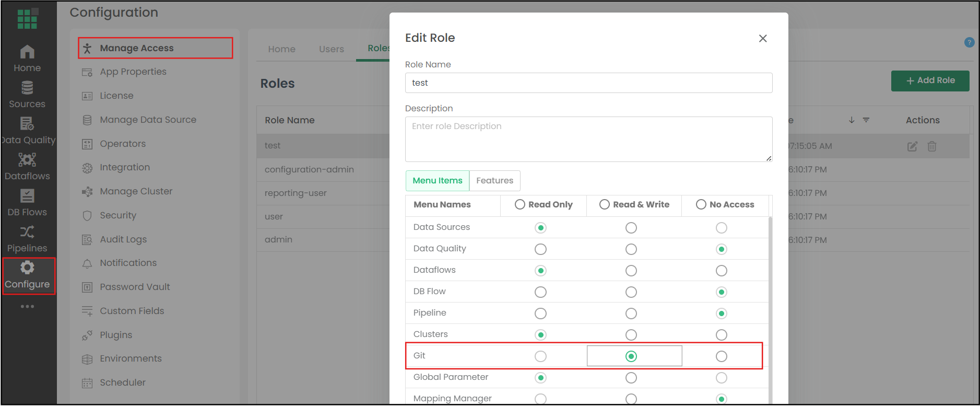This screenshot has width=980, height=406.
Task: Switch to the Home tab in Configuration
Action: click(282, 49)
